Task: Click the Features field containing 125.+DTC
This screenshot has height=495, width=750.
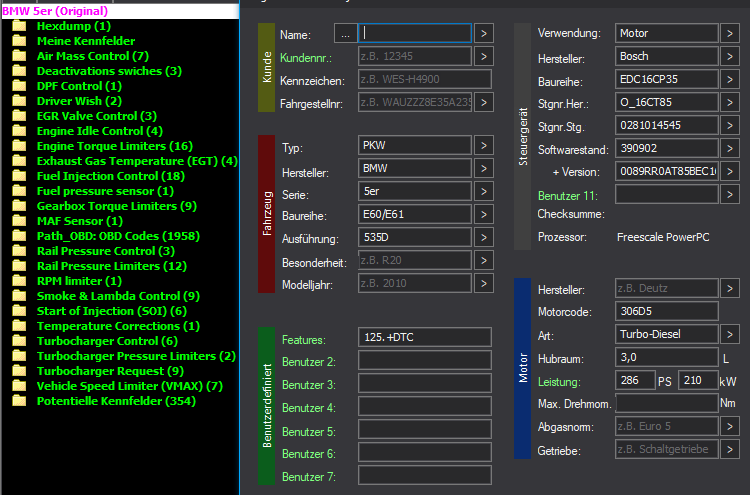Action: 425,337
